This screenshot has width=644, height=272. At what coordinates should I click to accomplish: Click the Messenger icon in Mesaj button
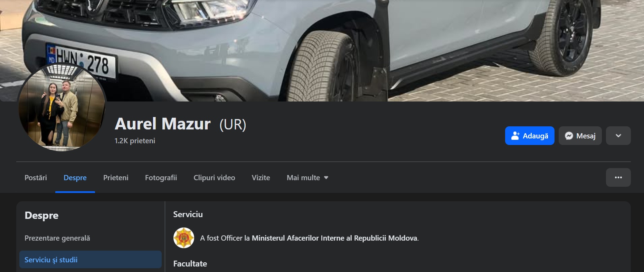(569, 136)
